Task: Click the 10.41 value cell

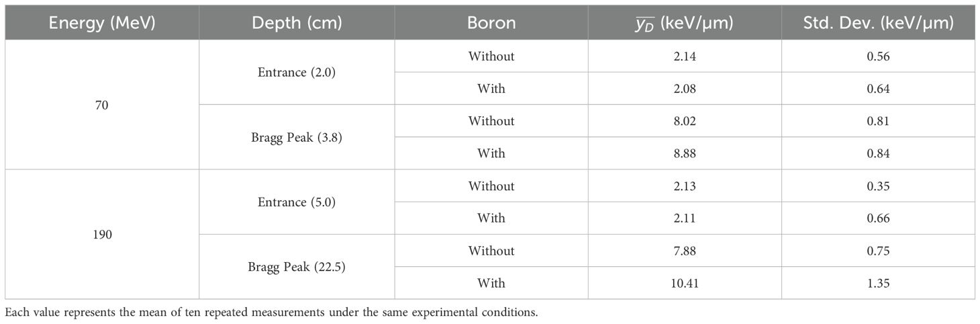Action: point(685,283)
